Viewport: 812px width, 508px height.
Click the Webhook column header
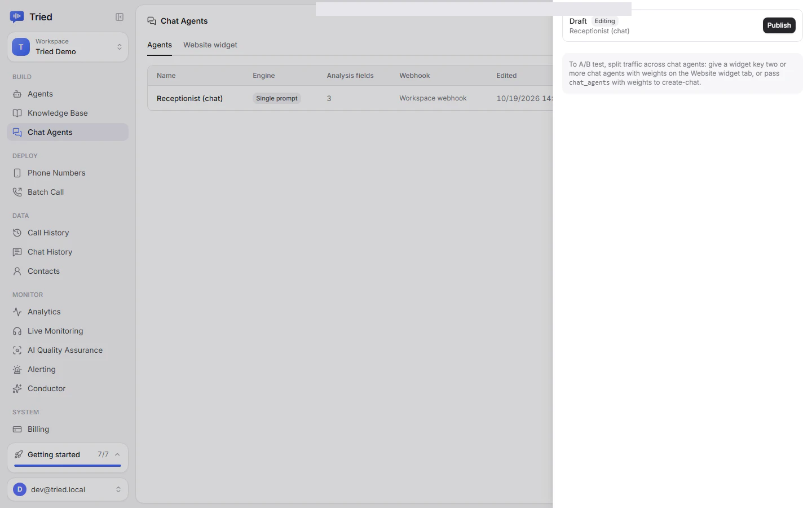tap(414, 76)
